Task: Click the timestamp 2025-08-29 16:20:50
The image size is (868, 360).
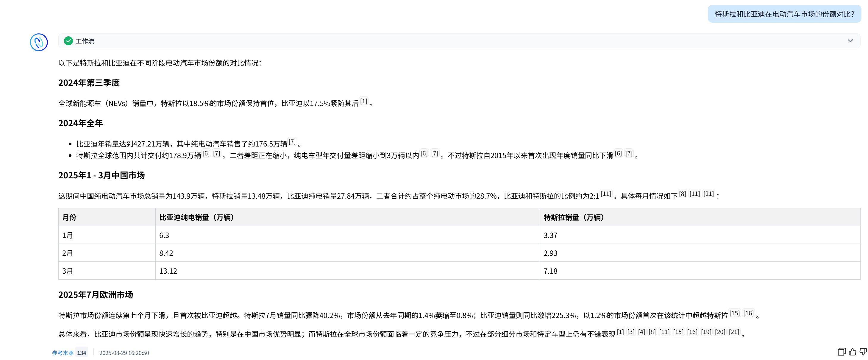Action: (124, 353)
